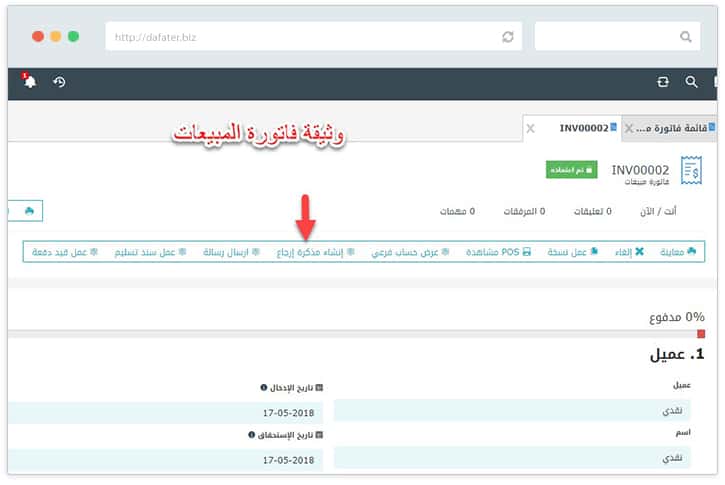Click the browser URL address bar
This screenshot has height=485, width=725.
click(300, 37)
